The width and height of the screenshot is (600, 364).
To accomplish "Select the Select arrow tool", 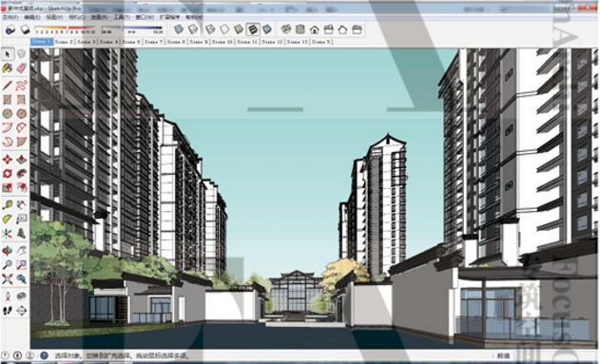I will (x=8, y=54).
